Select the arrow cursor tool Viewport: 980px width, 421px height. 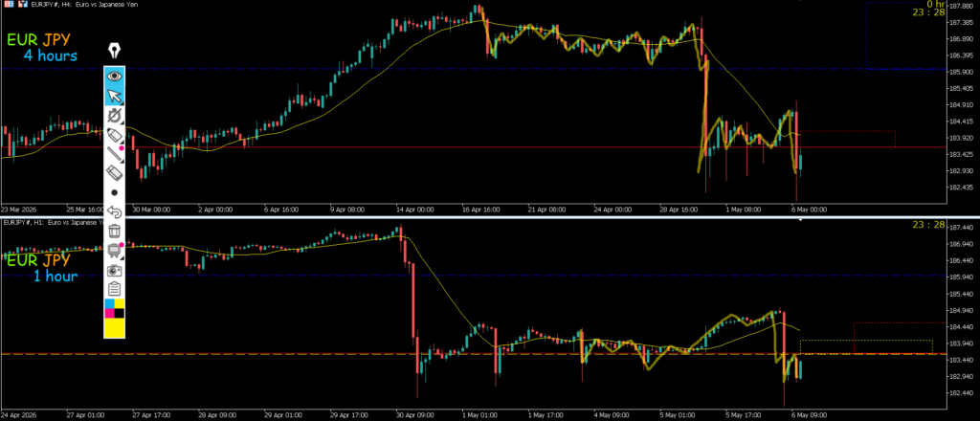115,96
